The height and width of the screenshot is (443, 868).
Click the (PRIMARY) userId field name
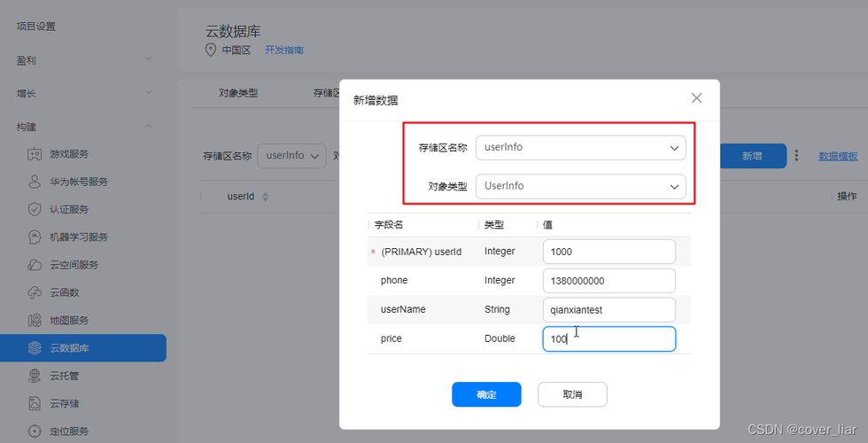422,252
